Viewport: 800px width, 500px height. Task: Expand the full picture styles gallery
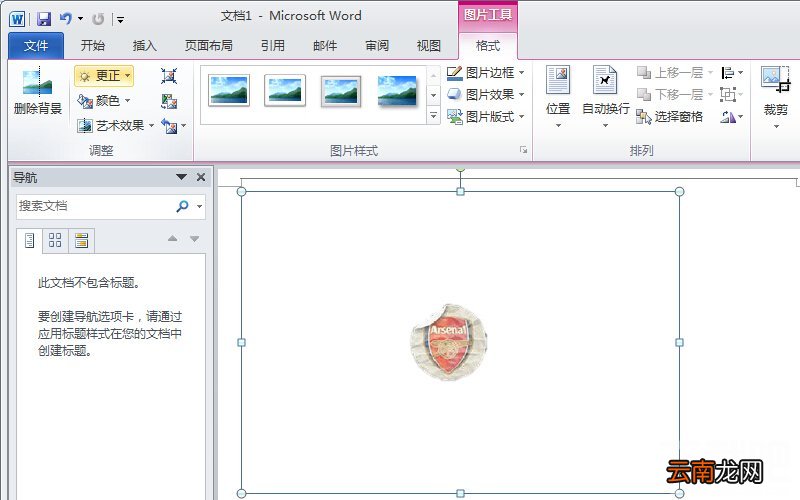pyautogui.click(x=433, y=115)
